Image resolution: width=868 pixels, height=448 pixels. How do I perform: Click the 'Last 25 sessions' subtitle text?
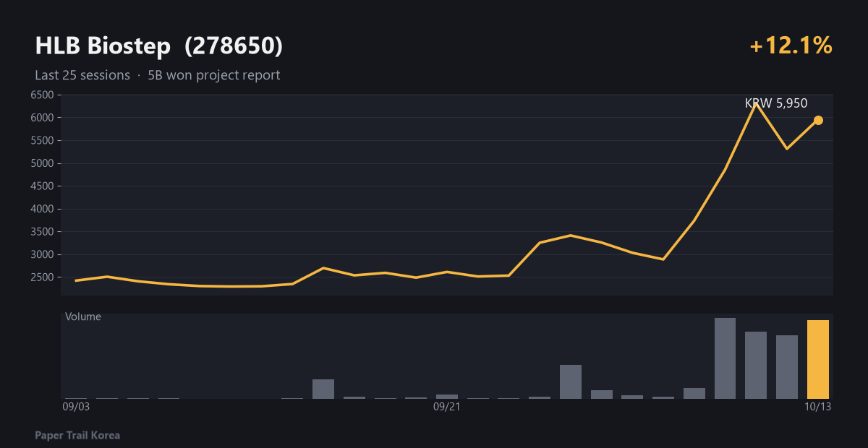point(82,75)
